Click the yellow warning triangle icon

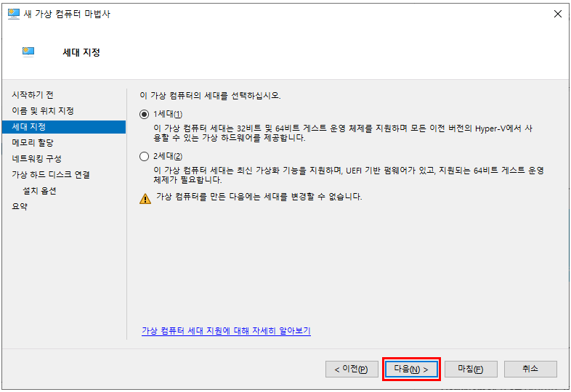(145, 198)
